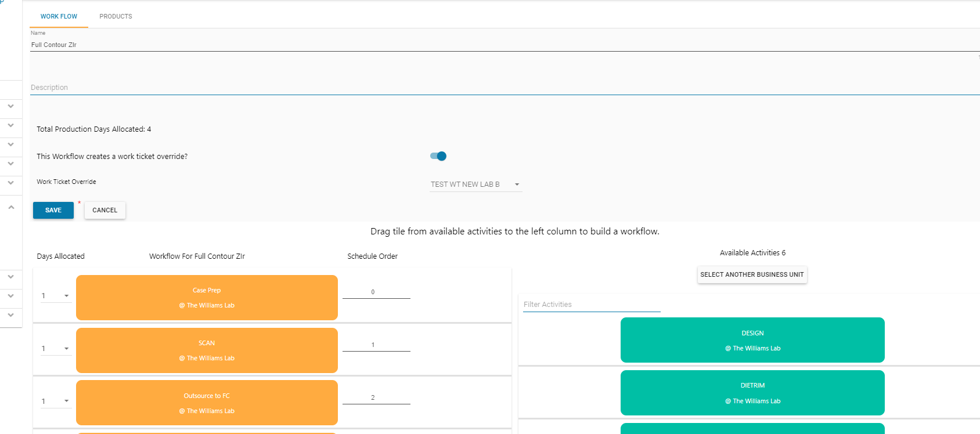This screenshot has width=980, height=434.
Task: Toggle the work ticket override switch
Action: (x=438, y=156)
